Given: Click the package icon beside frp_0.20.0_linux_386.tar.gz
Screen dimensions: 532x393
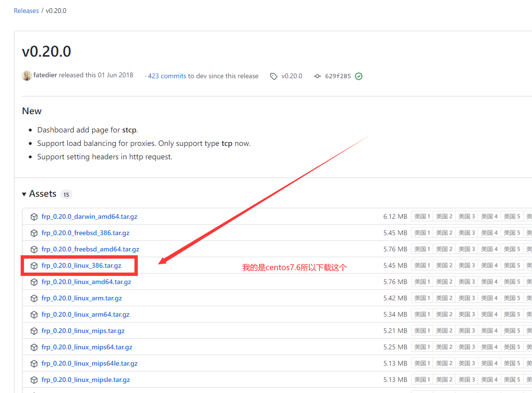Looking at the screenshot, I should point(34,265).
